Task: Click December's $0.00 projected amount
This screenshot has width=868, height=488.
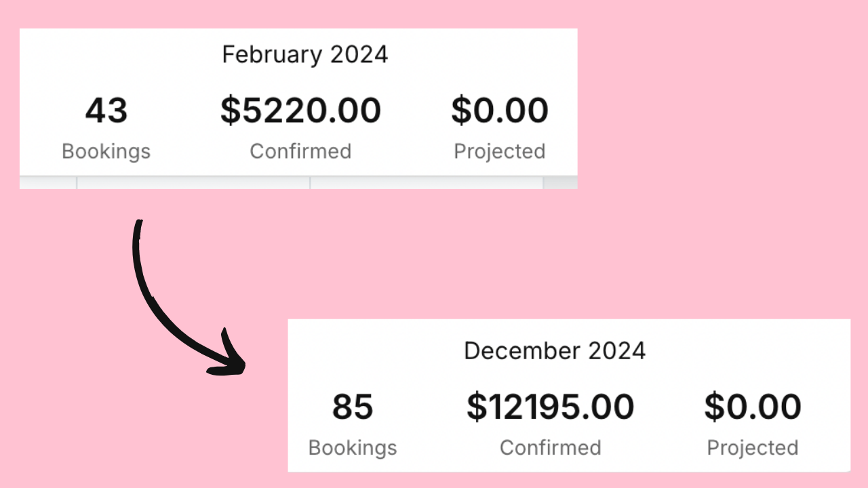Action: pos(753,407)
